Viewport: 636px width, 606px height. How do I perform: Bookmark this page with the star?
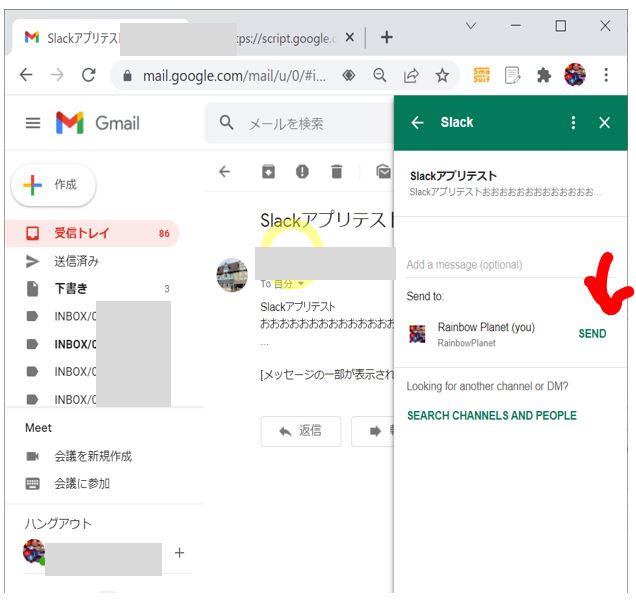(x=442, y=75)
